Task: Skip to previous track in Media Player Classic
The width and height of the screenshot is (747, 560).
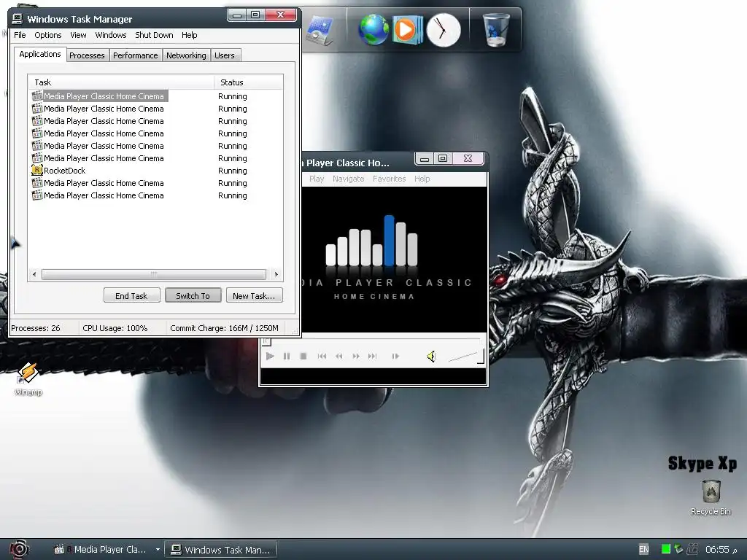Action: (322, 356)
